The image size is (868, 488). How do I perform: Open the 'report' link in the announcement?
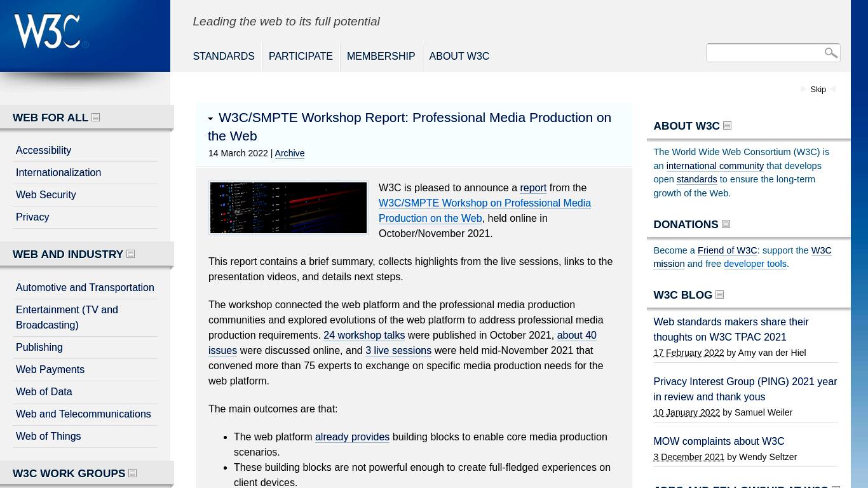(533, 187)
